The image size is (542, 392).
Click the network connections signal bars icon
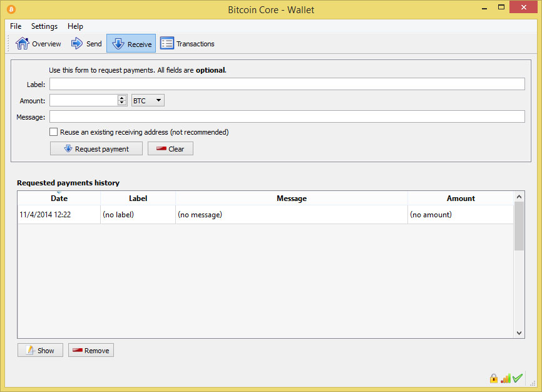505,378
